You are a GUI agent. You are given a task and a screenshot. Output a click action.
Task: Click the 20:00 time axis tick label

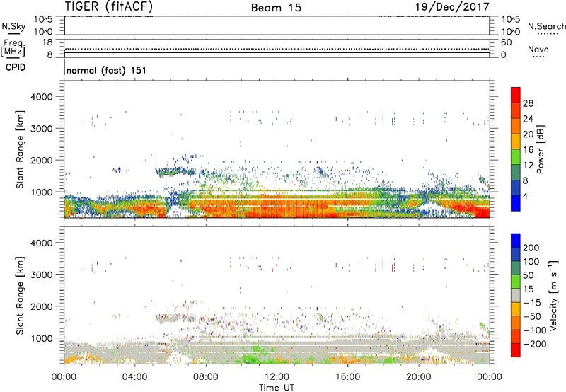pyautogui.click(x=418, y=377)
